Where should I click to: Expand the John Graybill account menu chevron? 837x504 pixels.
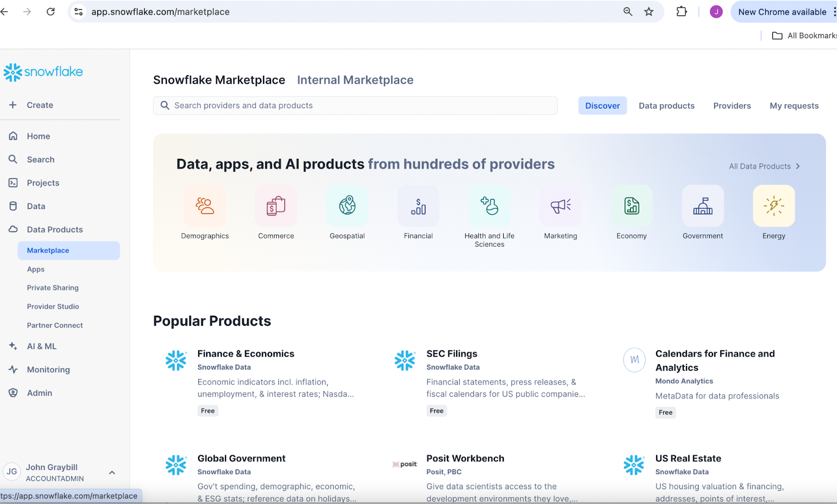[112, 473]
